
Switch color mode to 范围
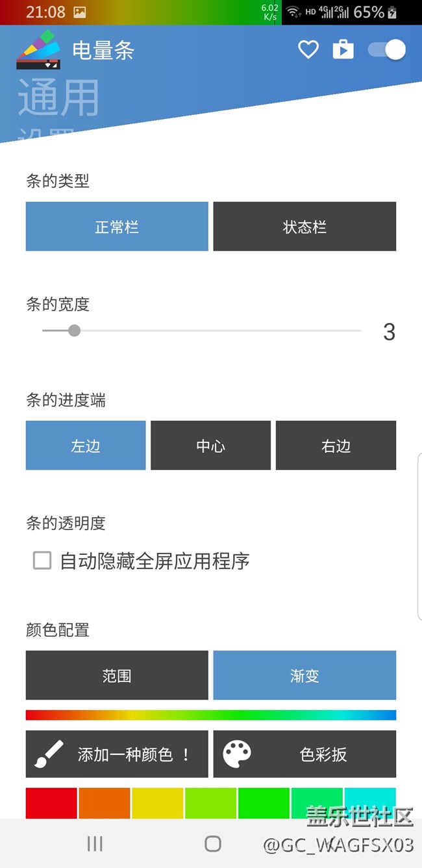(116, 675)
